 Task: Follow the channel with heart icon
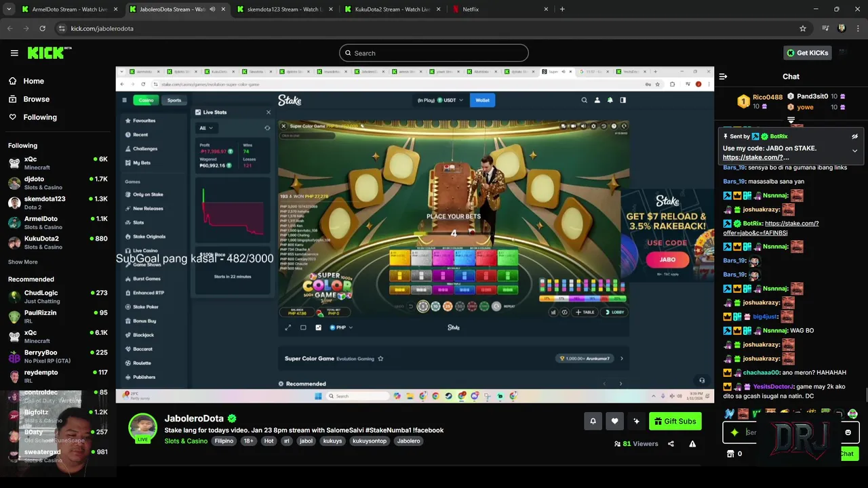[614, 422]
